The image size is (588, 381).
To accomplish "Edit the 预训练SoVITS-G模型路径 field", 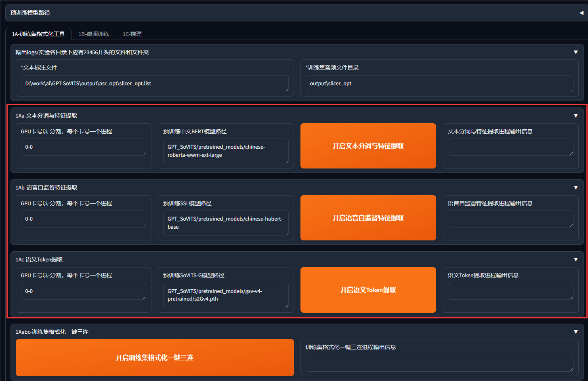I will coord(225,295).
